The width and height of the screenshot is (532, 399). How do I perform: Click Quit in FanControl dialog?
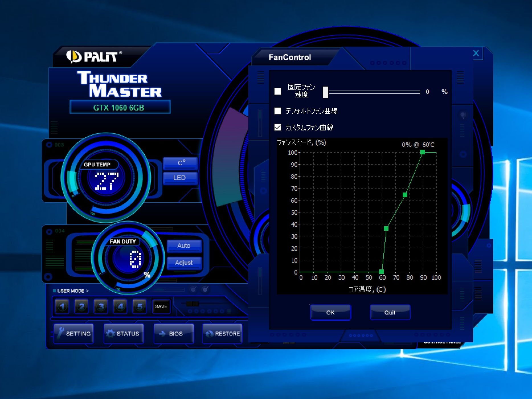[390, 312]
